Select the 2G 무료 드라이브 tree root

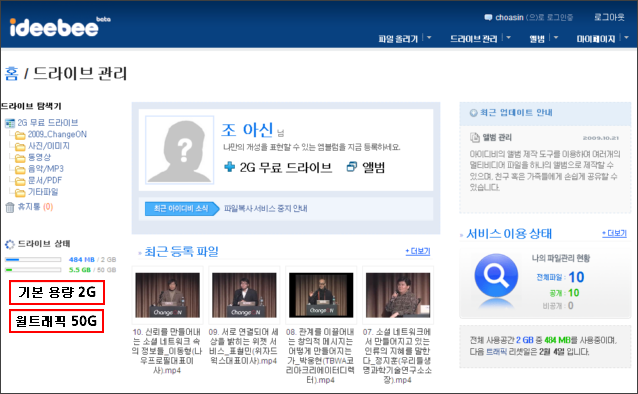(x=48, y=123)
